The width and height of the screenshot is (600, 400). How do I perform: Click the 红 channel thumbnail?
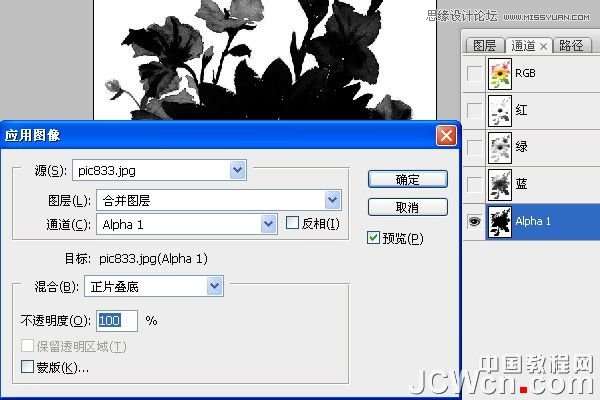tap(500, 111)
